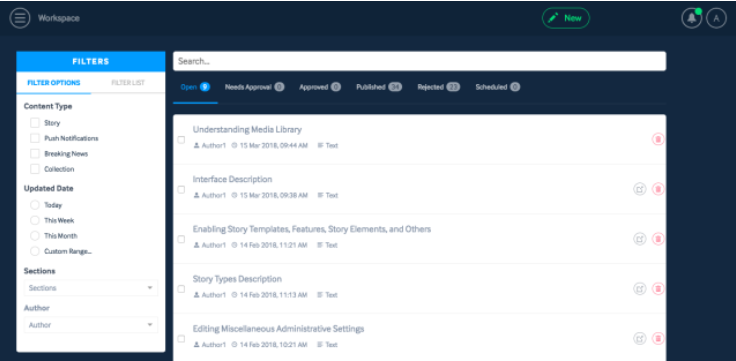This screenshot has height=361, width=736.
Task: Click the Filters panel header
Action: 91,61
